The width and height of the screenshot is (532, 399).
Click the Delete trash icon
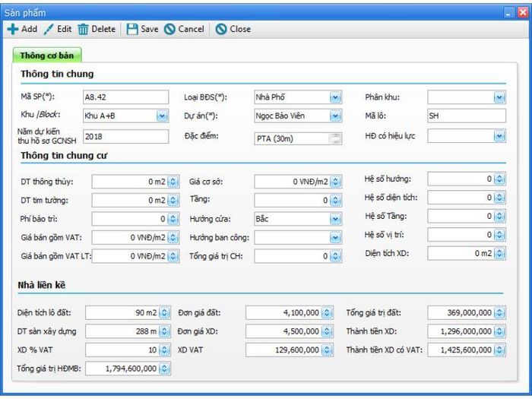pos(83,29)
